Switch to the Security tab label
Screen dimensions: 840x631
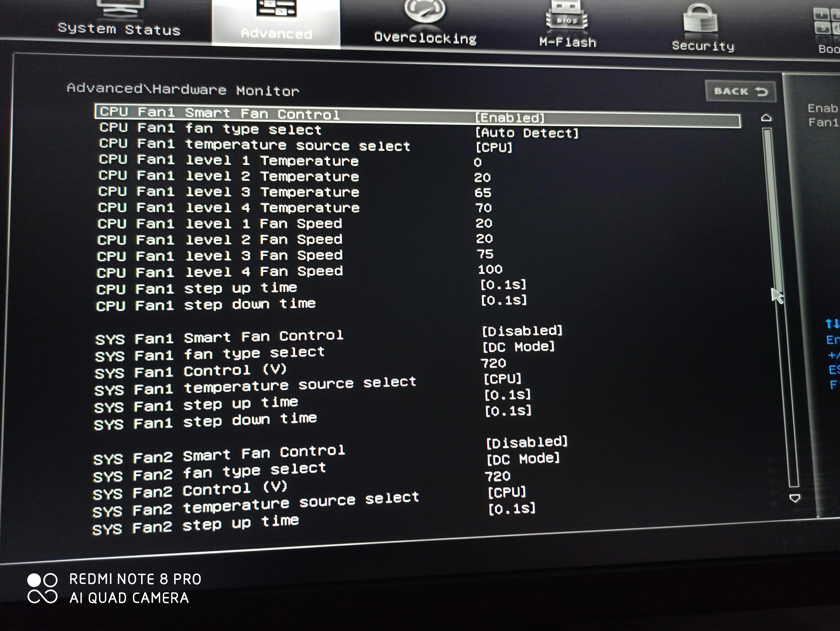(703, 46)
